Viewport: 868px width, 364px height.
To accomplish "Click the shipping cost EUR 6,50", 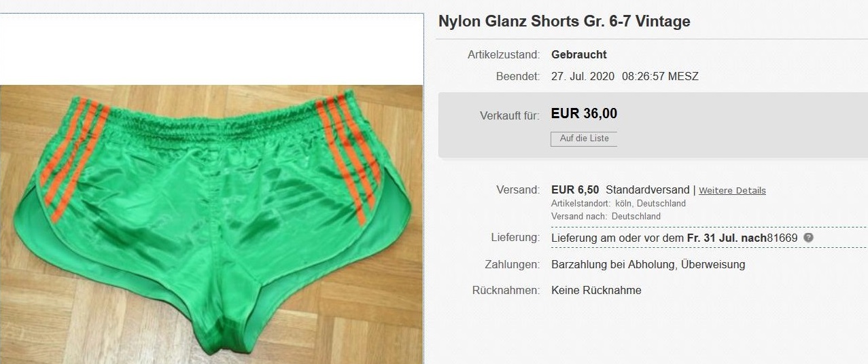I will 575,190.
